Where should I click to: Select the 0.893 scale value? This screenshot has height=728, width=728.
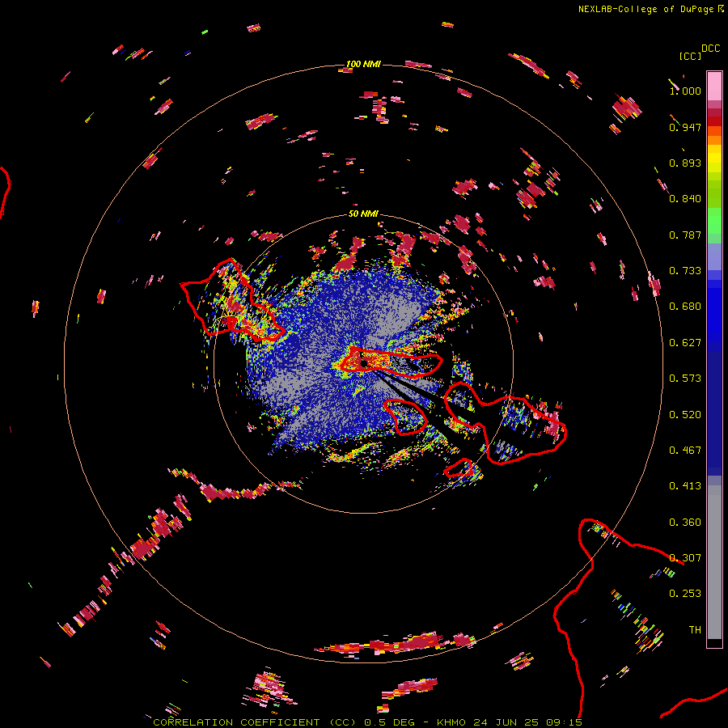(685, 163)
